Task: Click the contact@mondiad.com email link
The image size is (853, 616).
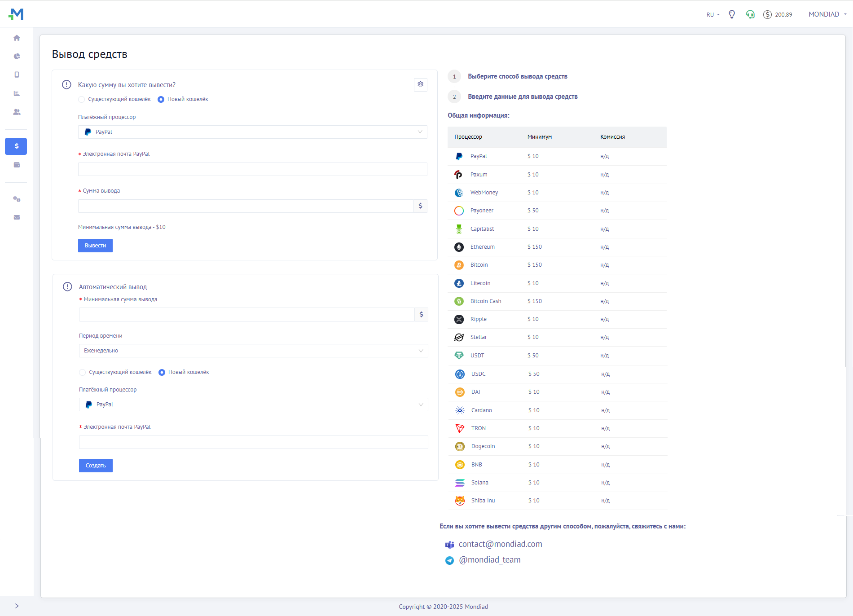Action: point(500,544)
